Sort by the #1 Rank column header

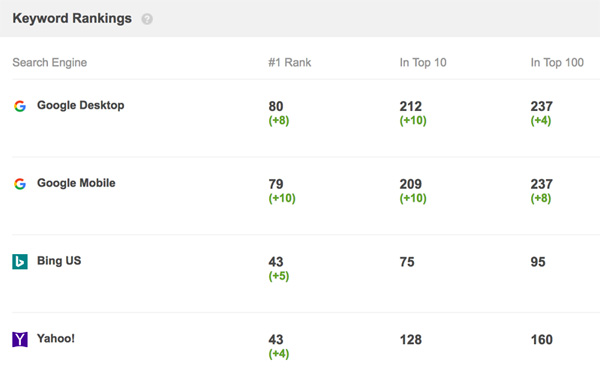(x=290, y=62)
